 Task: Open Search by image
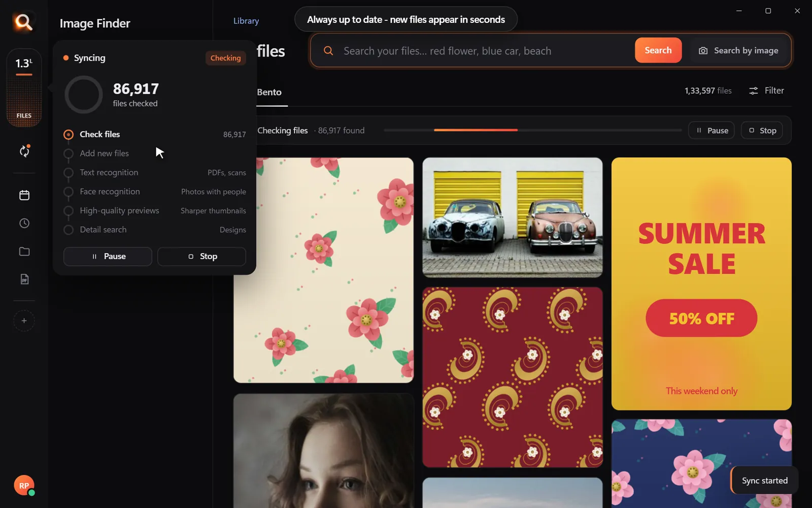(x=738, y=50)
